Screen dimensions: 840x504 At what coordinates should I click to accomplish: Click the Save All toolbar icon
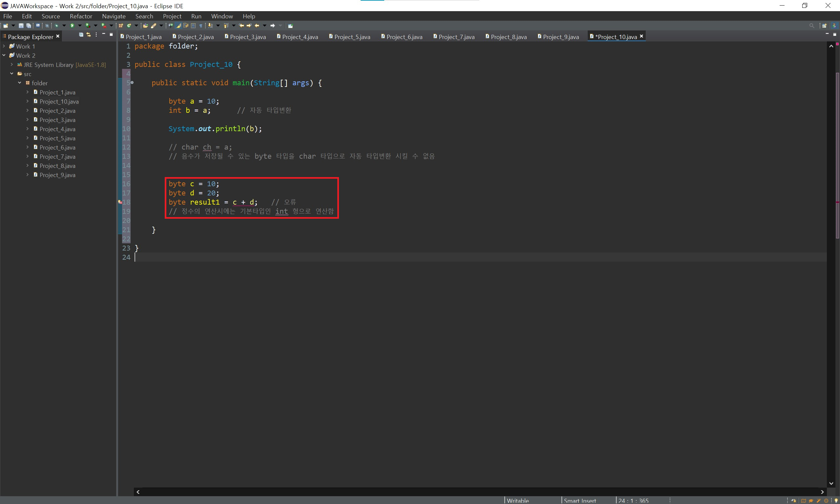tap(29, 26)
